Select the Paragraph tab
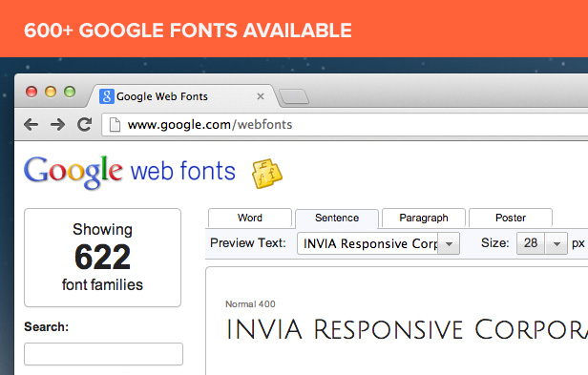Viewport: 588px width, 375px height. pos(424,218)
